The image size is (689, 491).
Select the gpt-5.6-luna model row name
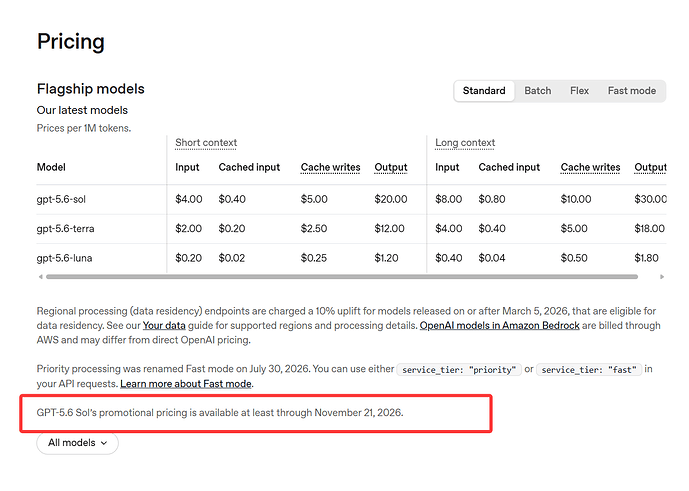click(x=65, y=258)
